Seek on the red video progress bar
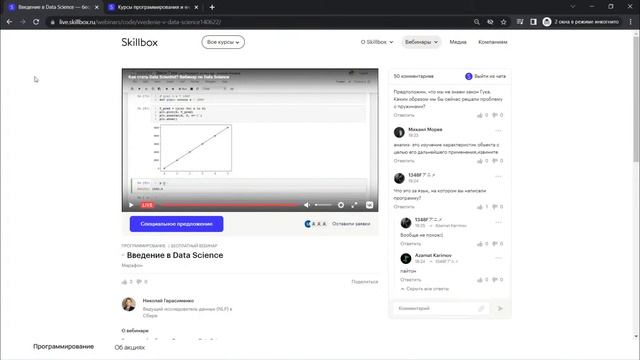Image resolution: width=640 pixels, height=360 pixels. pos(229,205)
